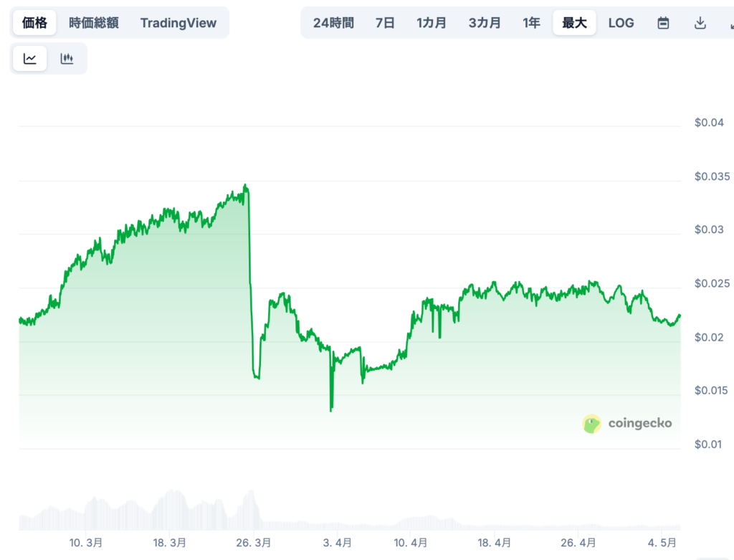
Task: Switch to the line chart view icon
Action: (30, 59)
